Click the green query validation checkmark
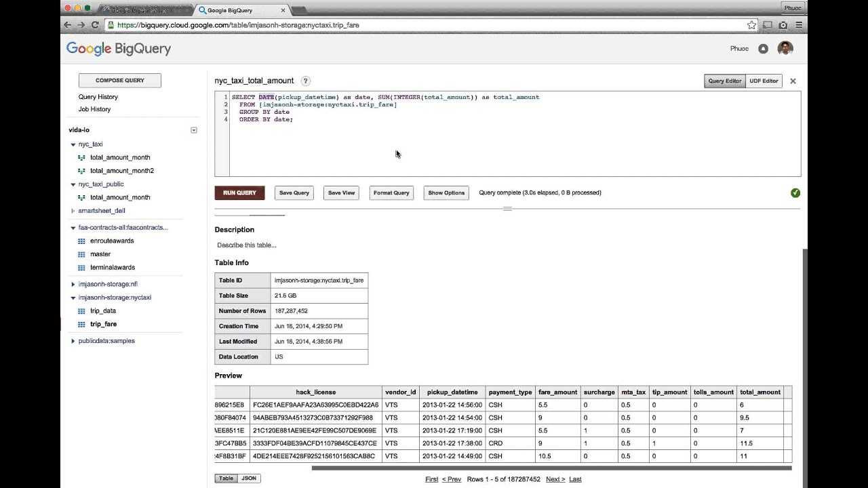 coord(795,193)
